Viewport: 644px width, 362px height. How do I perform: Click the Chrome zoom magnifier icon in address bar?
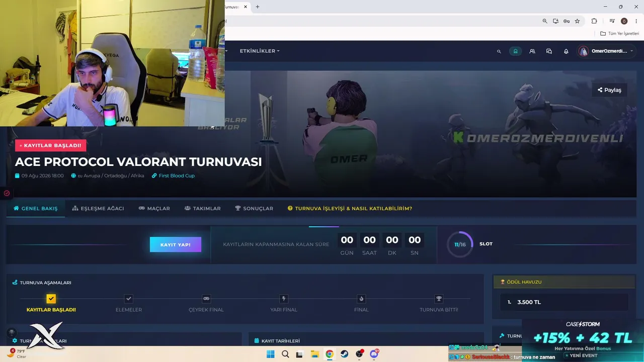545,21
